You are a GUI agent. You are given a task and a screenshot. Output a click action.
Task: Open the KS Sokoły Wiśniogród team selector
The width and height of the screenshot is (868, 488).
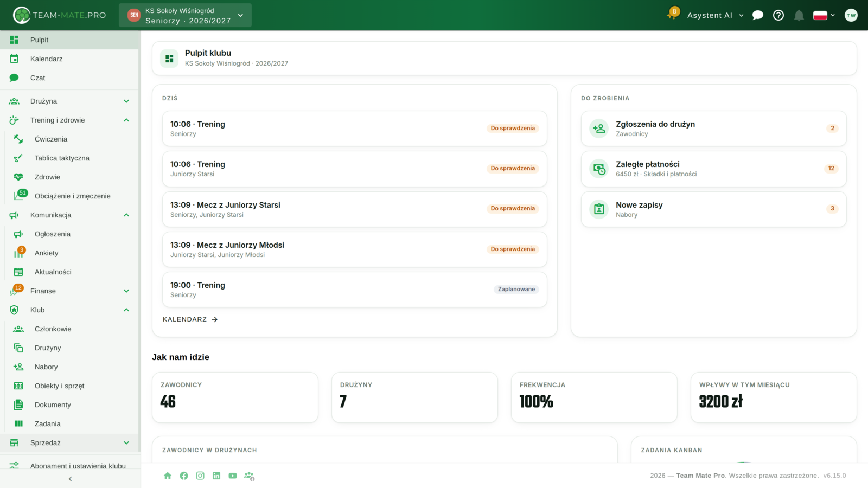[185, 15]
